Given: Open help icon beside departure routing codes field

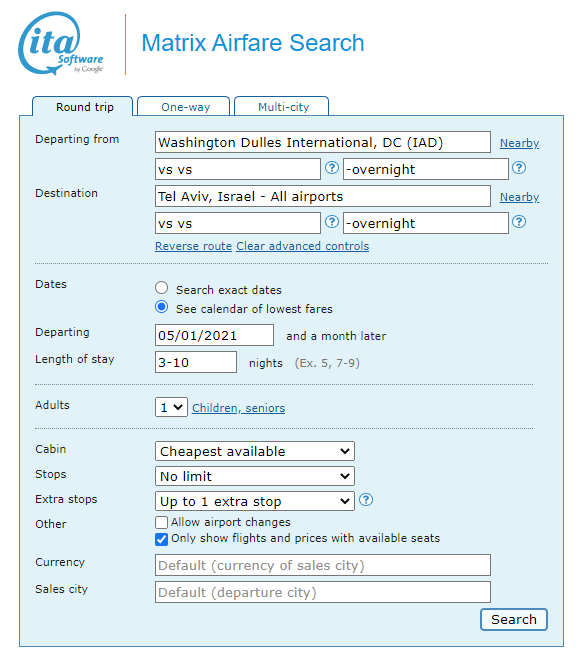Looking at the screenshot, I should click(332, 168).
